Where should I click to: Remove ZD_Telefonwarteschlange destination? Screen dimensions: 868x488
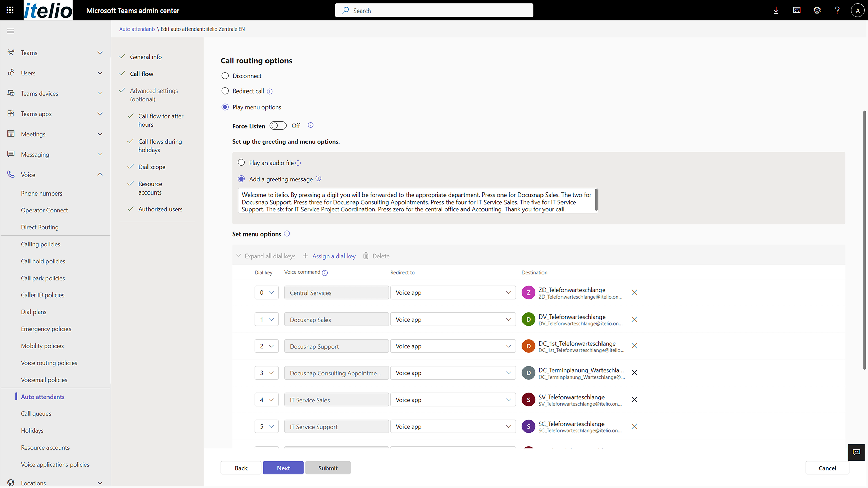click(x=634, y=292)
